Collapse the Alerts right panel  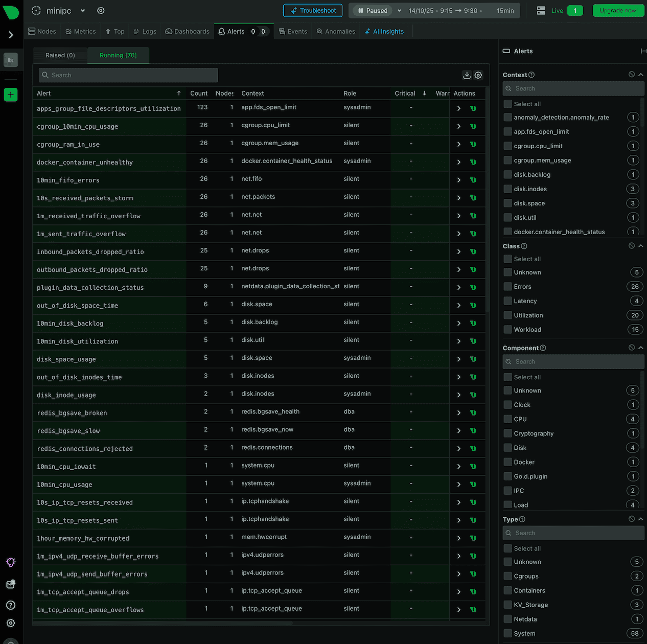coord(643,51)
